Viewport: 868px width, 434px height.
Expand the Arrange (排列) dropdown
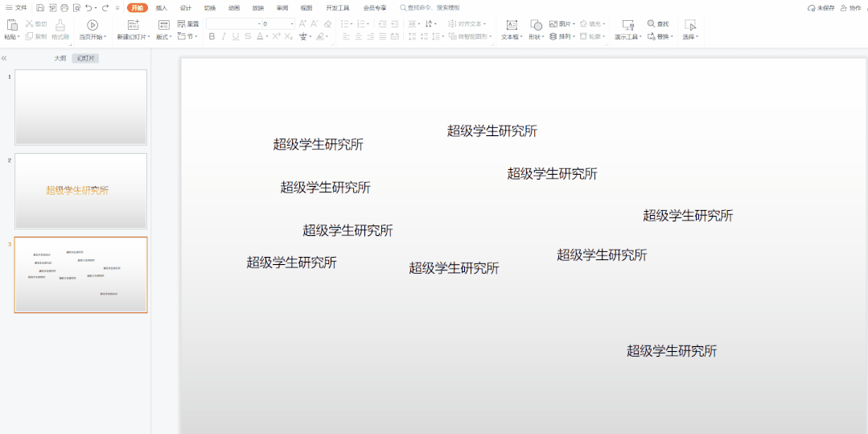(562, 36)
